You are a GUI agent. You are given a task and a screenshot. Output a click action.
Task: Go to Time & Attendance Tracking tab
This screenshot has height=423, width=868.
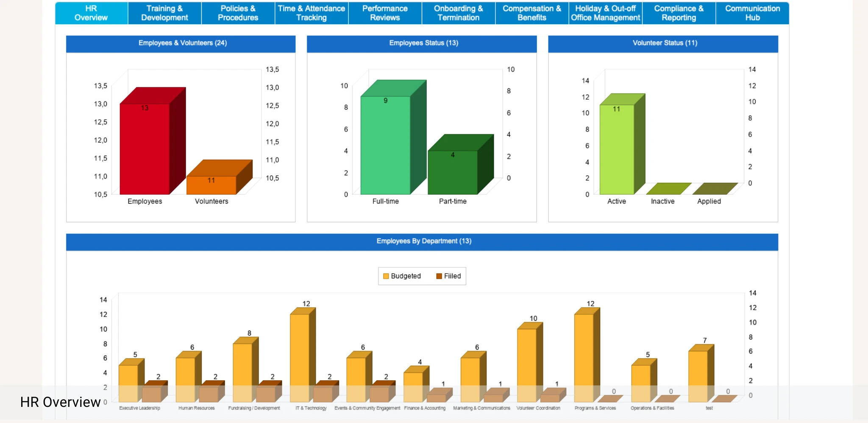(x=312, y=13)
